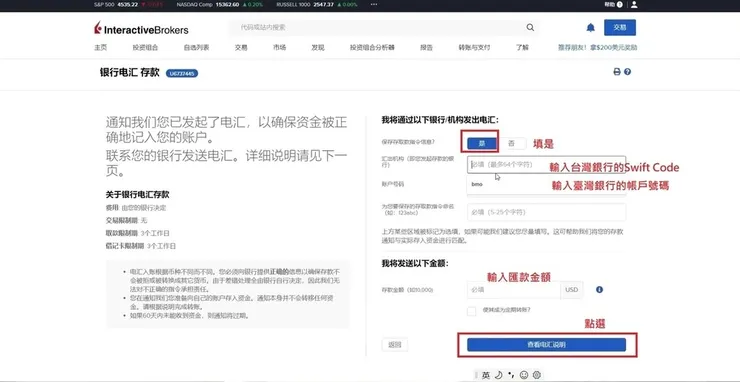Click the search magnifier icon
This screenshot has height=382, width=740.
[x=530, y=27]
